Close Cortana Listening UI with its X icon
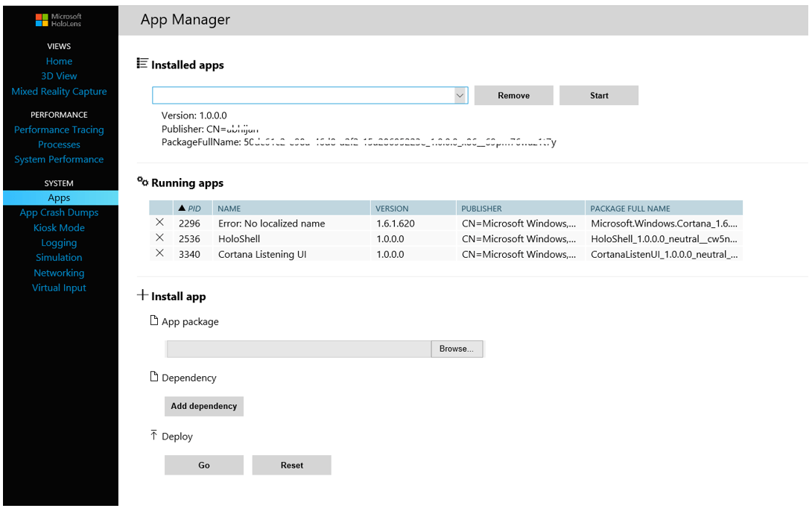This screenshot has height=517, width=812. click(x=160, y=253)
